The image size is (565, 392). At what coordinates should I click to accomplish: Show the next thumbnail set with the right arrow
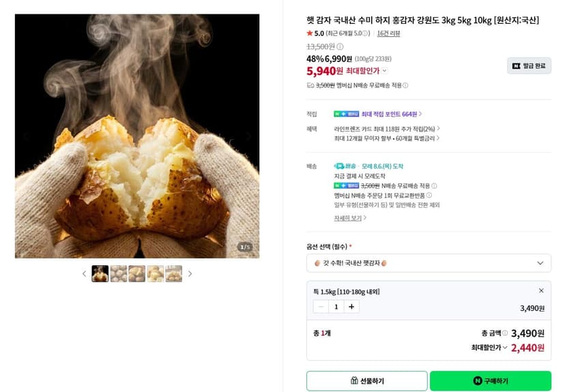(x=190, y=274)
